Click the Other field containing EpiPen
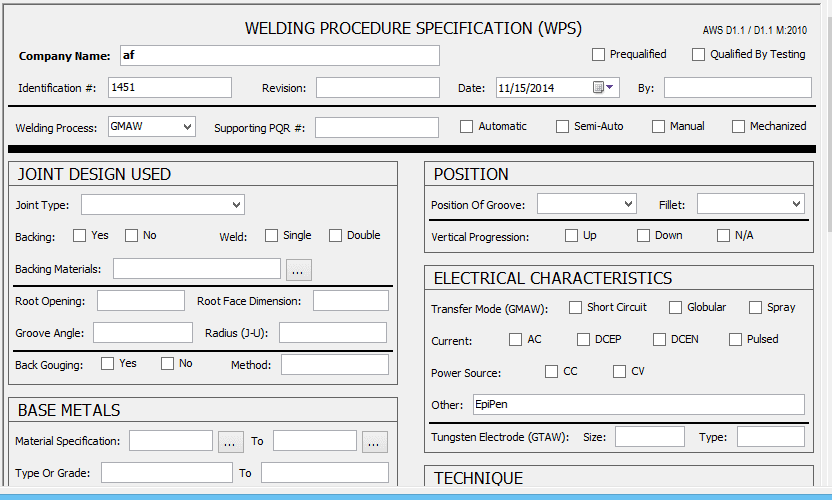832x500 pixels. [639, 404]
